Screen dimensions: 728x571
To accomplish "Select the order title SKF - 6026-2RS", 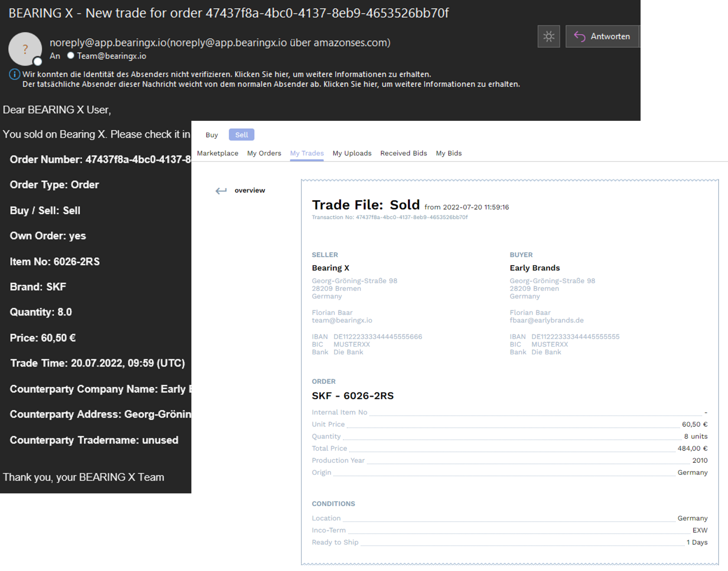I will (353, 396).
